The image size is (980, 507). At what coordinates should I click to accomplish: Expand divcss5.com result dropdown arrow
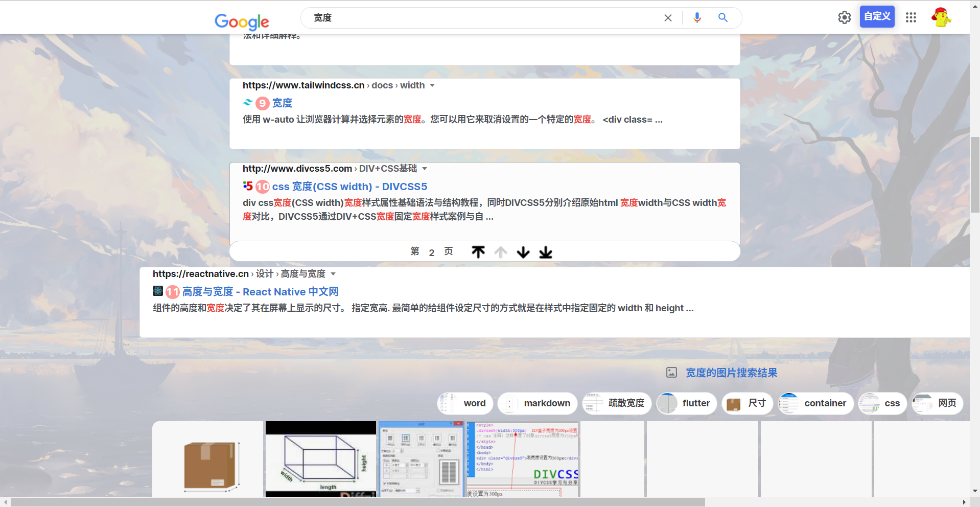(x=425, y=169)
